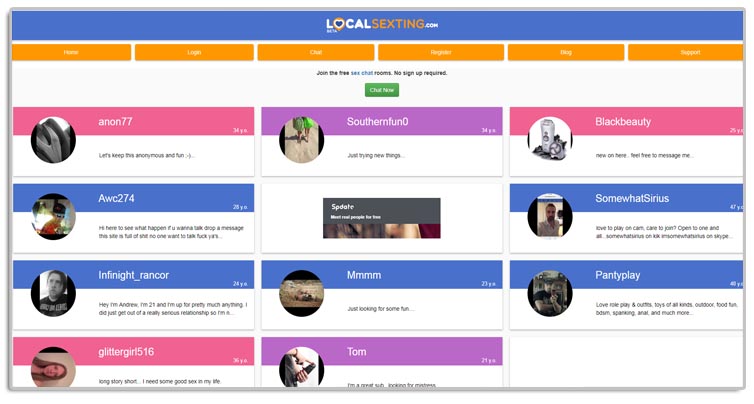Select the SomewhatSirius username heading
Screen dimensions: 754x404
pos(632,198)
